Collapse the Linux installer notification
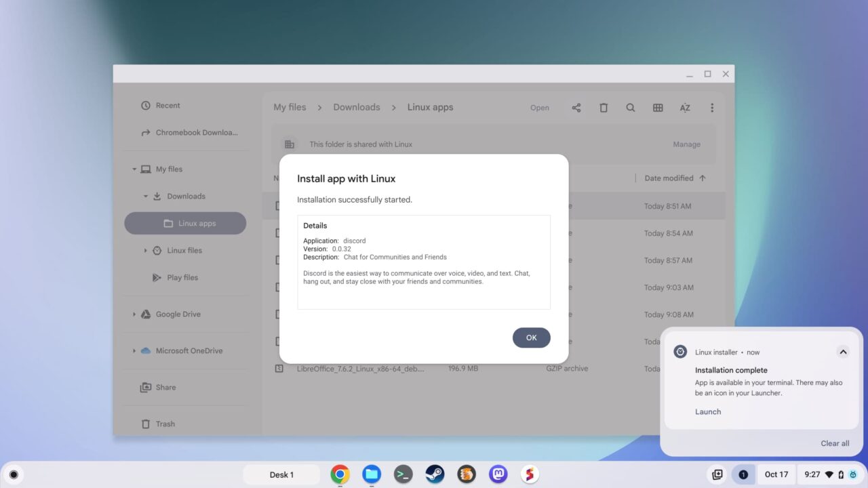Screen dimensions: 868x488 tap(843, 352)
